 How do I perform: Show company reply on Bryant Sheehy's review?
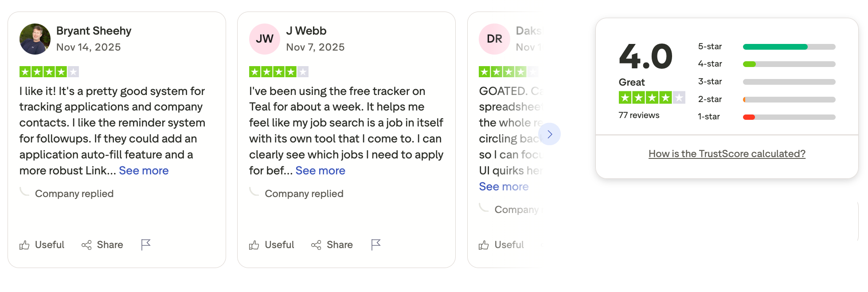pos(74,194)
